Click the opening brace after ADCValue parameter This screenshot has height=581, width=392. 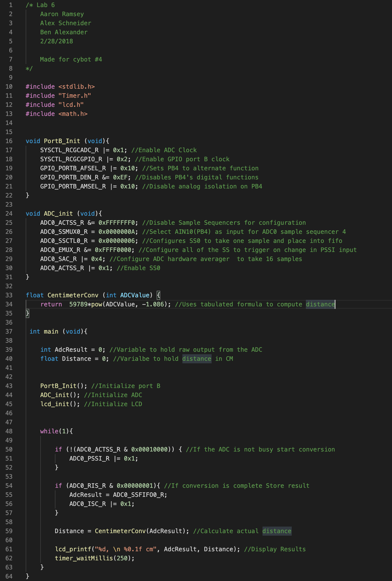point(158,295)
